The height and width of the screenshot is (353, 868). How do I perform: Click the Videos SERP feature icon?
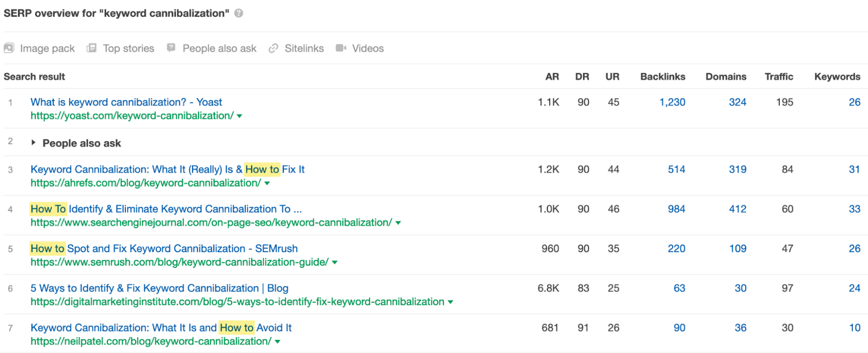pos(341,48)
